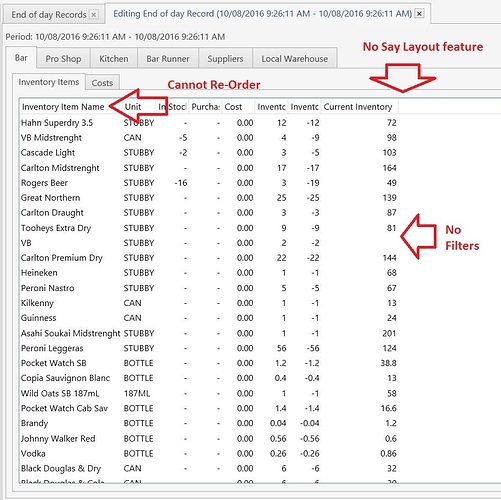Select the Pocket Watch SB row
The image size is (501, 500).
pos(209,363)
